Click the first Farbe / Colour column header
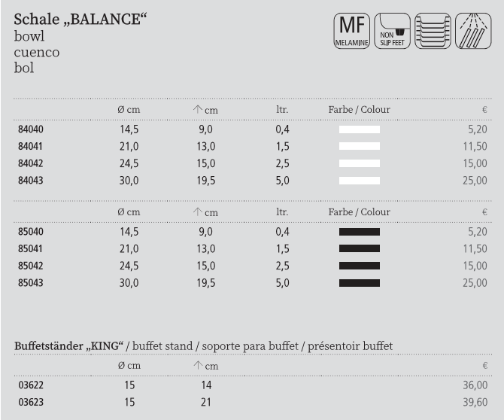 (x=359, y=110)
